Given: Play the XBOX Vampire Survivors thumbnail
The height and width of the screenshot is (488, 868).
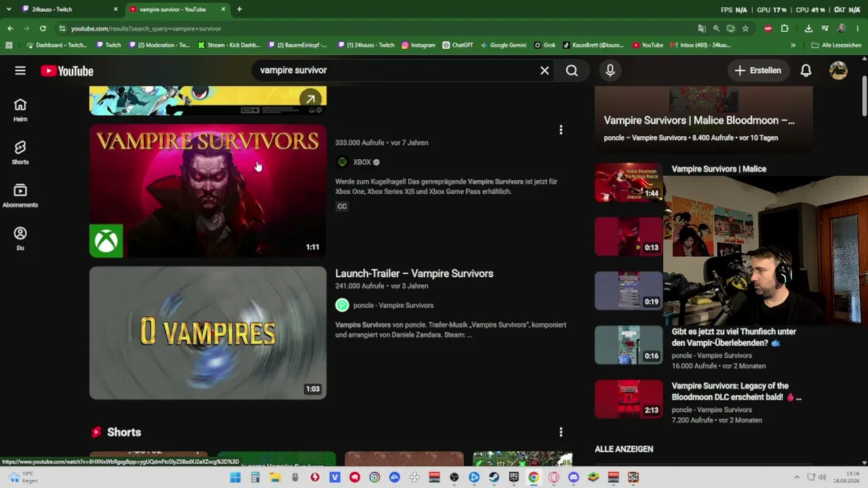Looking at the screenshot, I should coord(208,190).
